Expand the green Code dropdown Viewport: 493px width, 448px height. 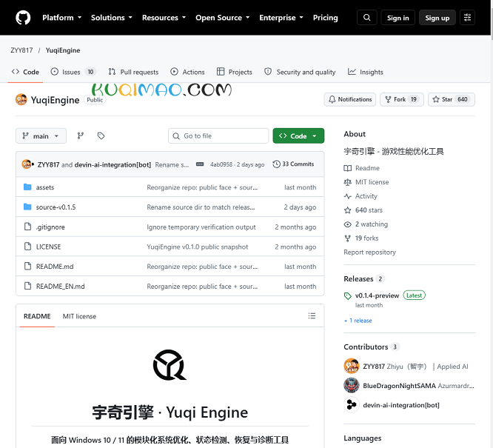298,136
